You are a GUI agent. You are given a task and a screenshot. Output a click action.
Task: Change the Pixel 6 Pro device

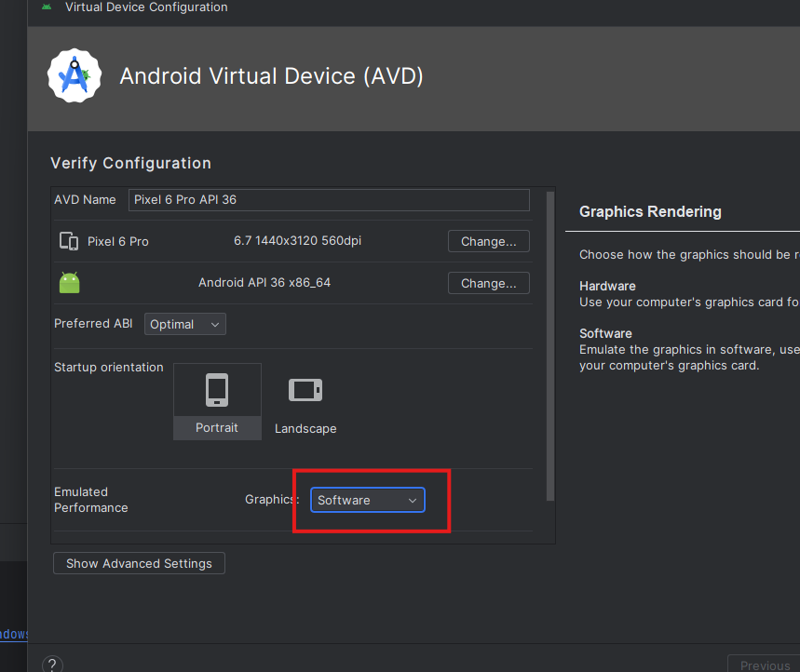[489, 241]
